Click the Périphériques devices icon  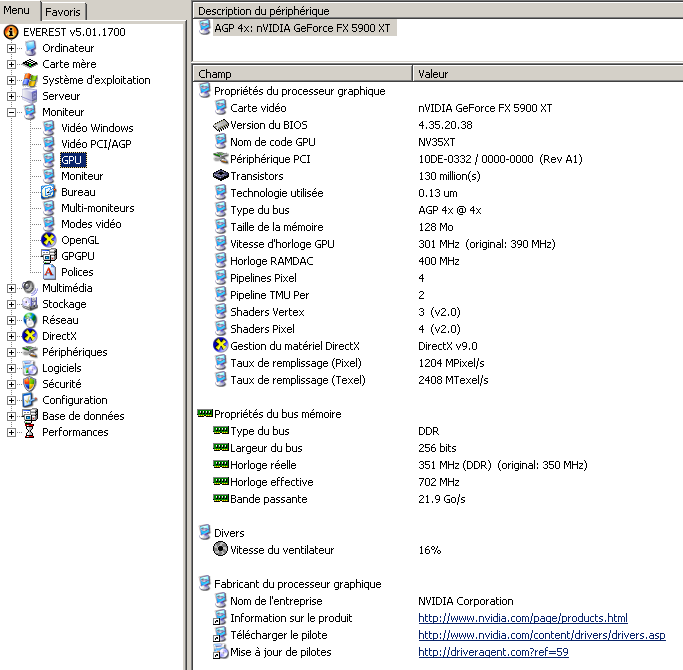tap(30, 352)
